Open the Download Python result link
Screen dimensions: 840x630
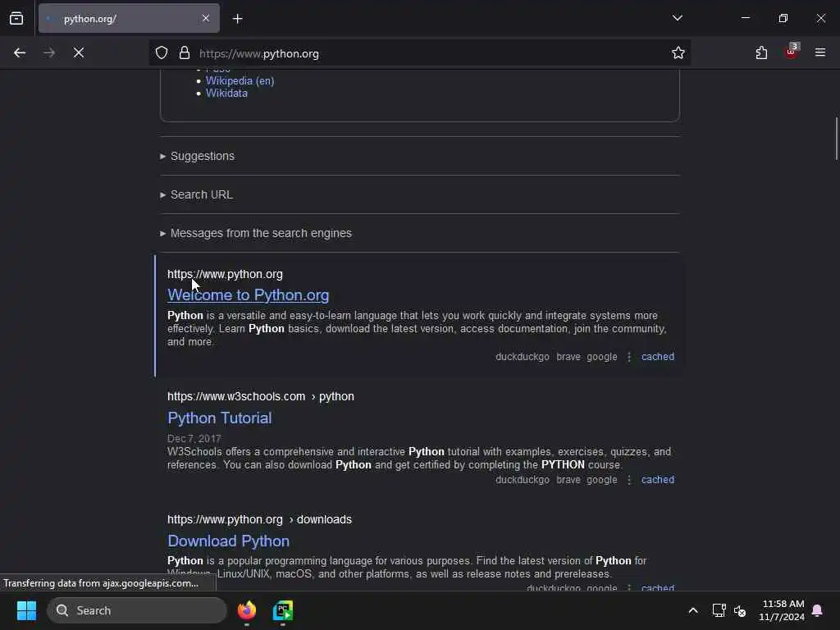pos(228,541)
